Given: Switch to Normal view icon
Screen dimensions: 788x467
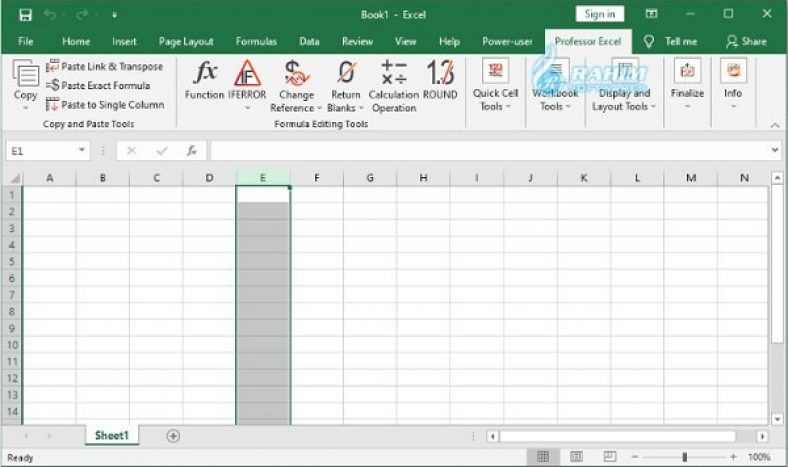Looking at the screenshot, I should coord(543,456).
